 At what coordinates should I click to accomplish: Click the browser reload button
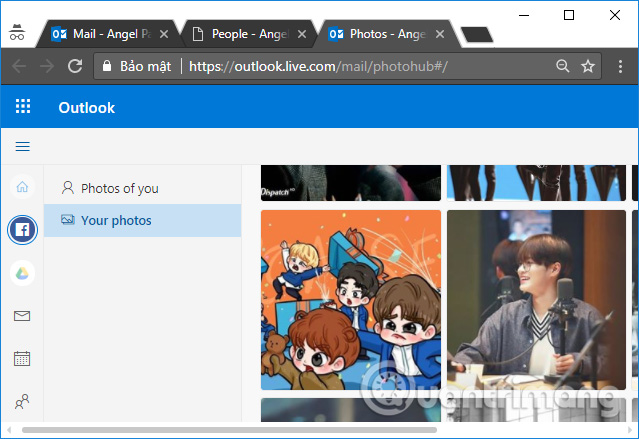click(x=75, y=66)
